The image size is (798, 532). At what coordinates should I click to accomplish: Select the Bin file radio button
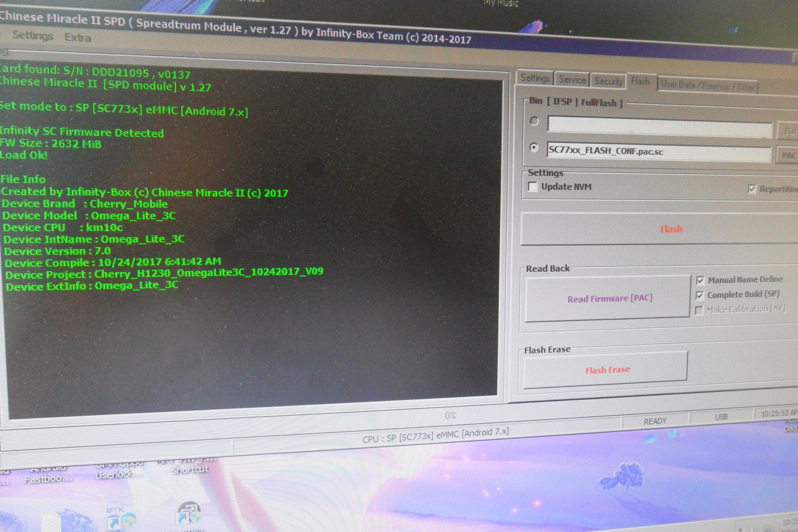(534, 121)
